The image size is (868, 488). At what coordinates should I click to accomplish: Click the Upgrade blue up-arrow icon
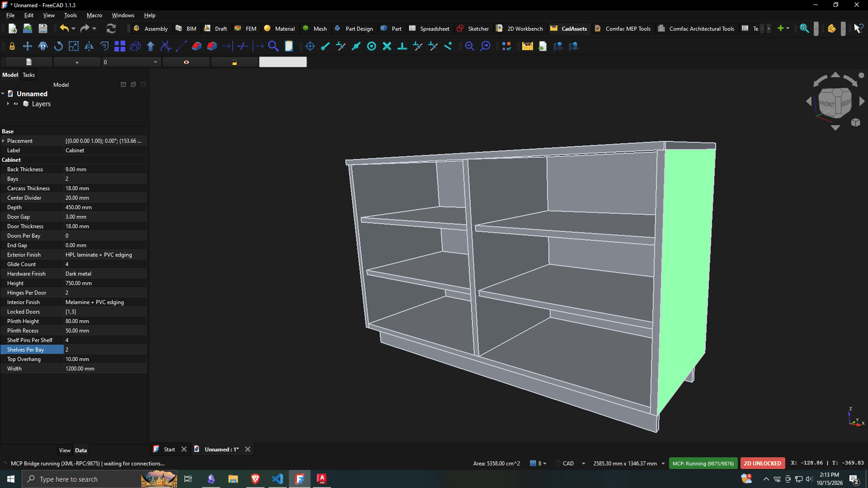(x=151, y=46)
